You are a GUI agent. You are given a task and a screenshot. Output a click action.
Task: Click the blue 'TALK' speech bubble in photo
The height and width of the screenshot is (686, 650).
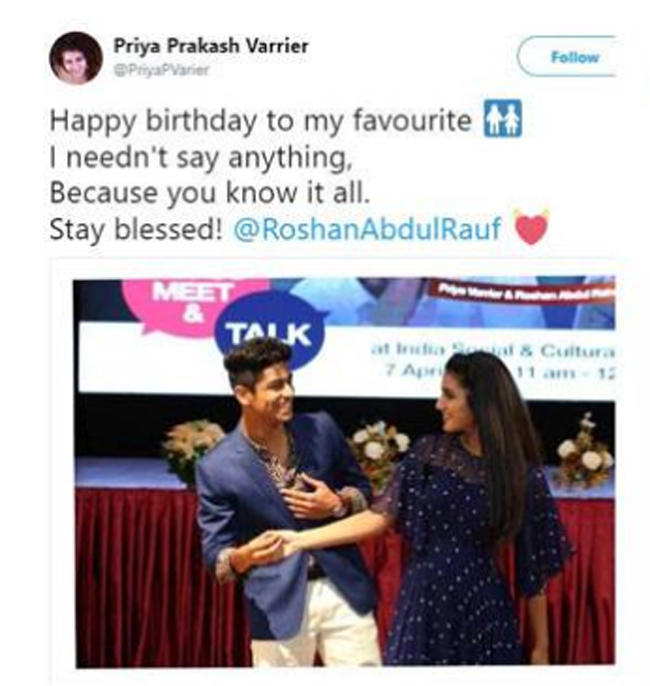(270, 329)
